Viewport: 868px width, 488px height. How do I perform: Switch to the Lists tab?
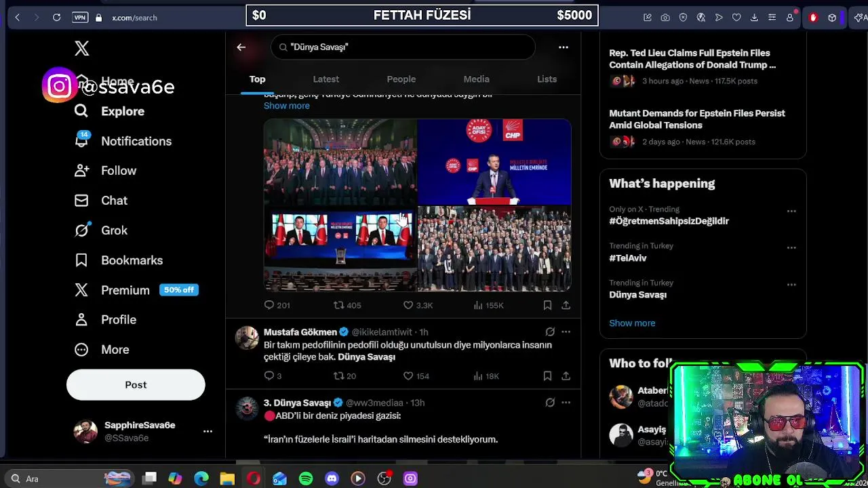[x=547, y=79]
